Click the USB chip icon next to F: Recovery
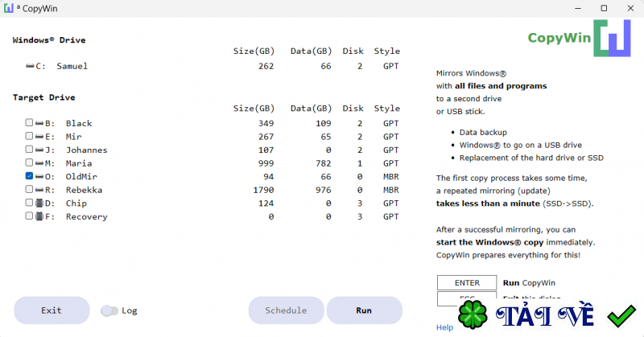Viewport: 644px width, 337px height. coord(39,216)
